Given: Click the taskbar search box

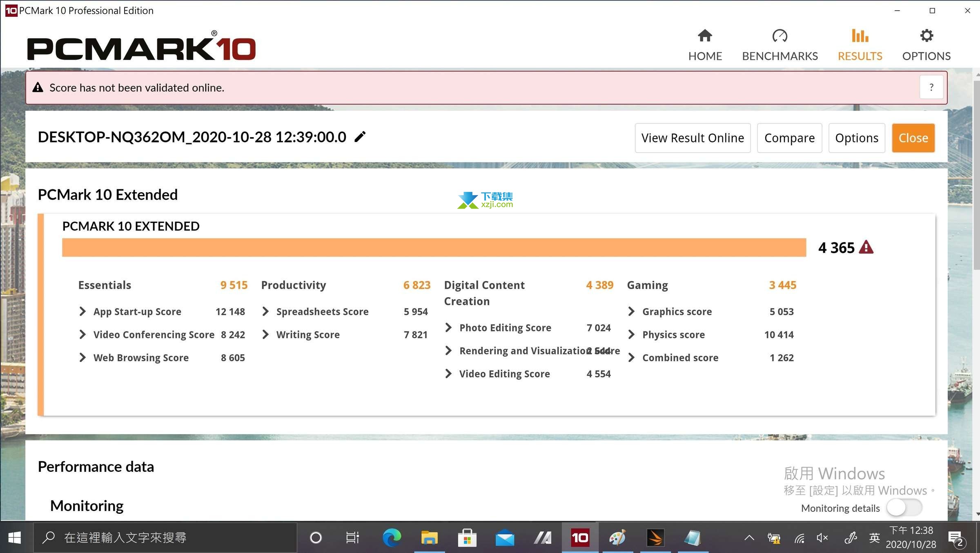Looking at the screenshot, I should 165,537.
